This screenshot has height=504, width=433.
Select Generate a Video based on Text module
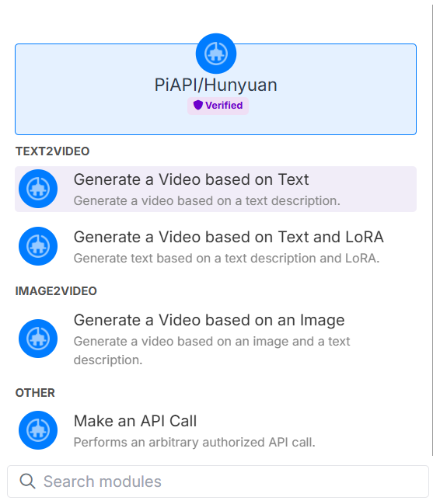coord(215,189)
